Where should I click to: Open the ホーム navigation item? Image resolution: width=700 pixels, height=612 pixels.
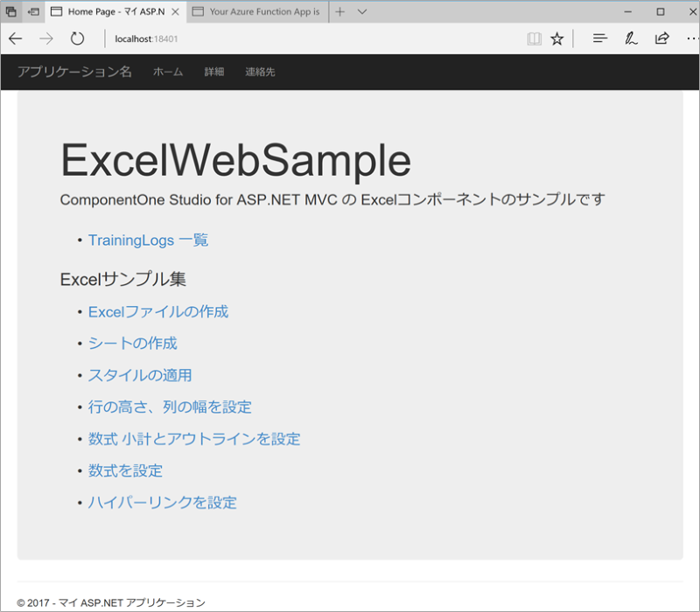click(x=168, y=72)
